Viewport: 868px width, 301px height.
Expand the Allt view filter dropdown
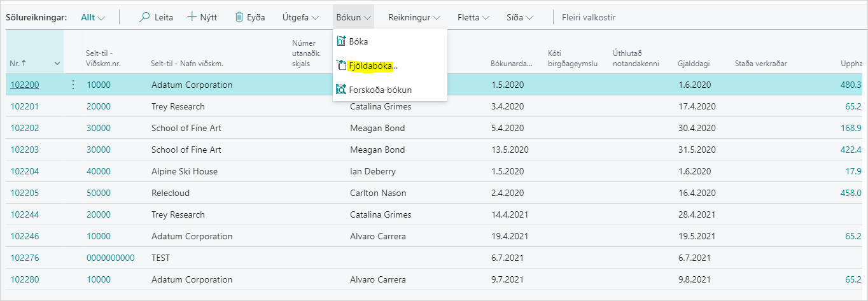pyautogui.click(x=93, y=17)
